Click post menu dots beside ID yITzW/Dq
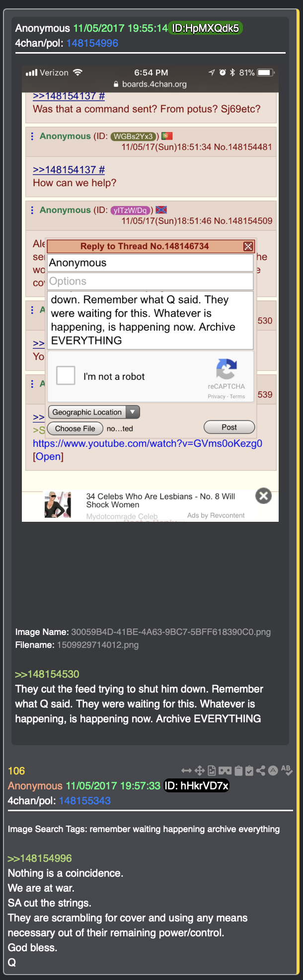The image size is (303, 980). tap(32, 210)
